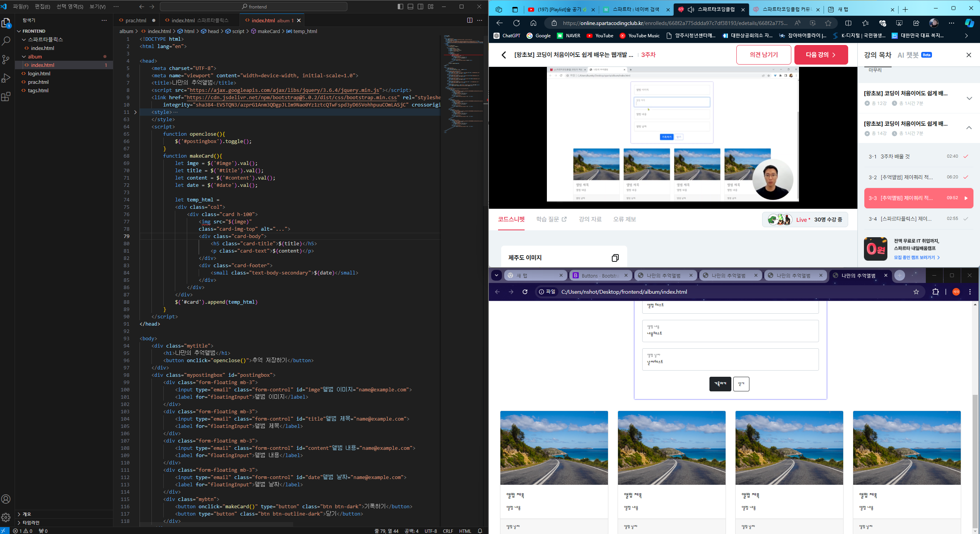
Task: Open Source Control view in VS Code
Action: point(6,60)
